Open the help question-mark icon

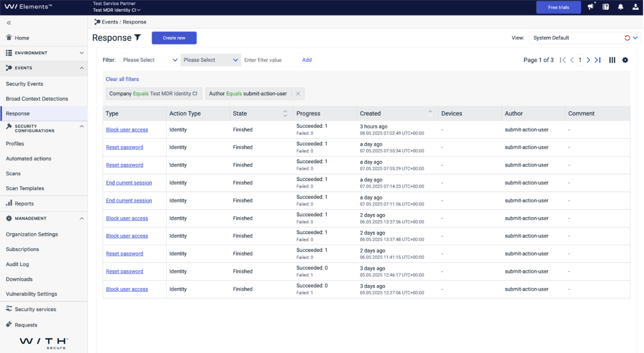(606, 7)
